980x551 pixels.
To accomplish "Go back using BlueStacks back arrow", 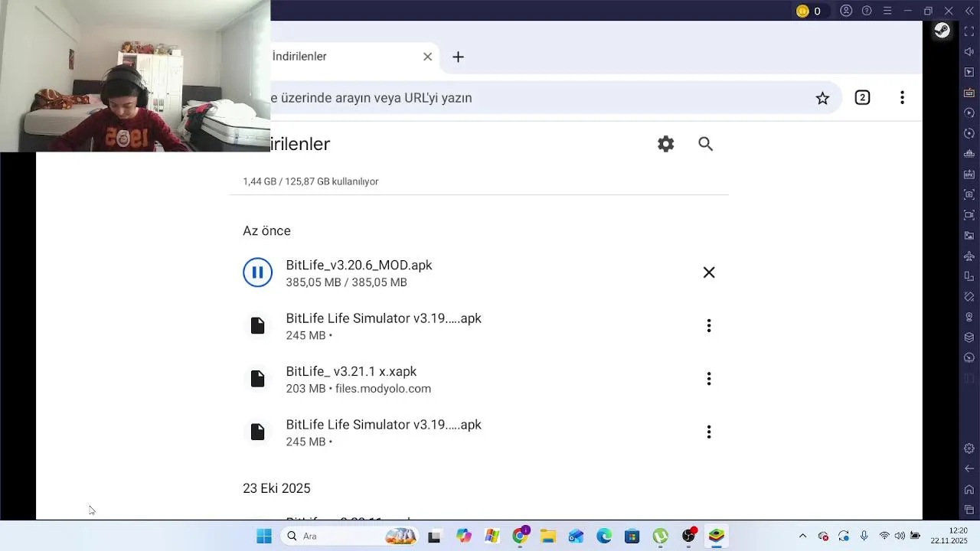I will point(969,468).
